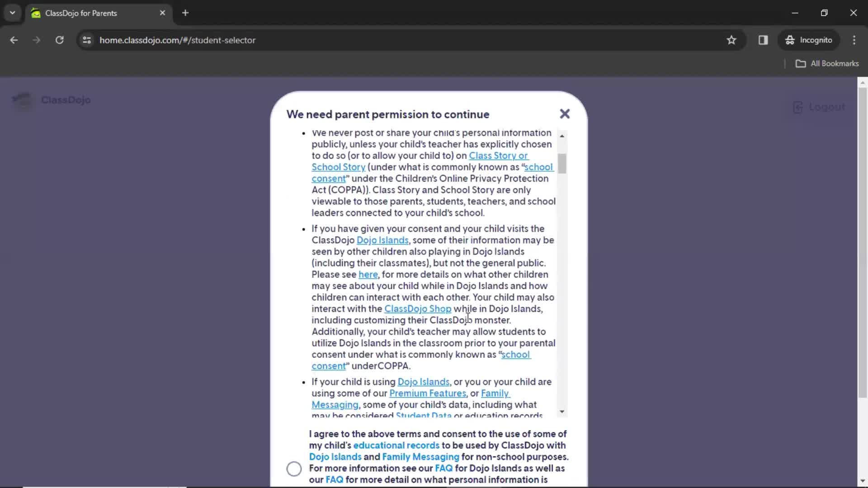Open Dojo Islands link in last bullet
868x488 pixels.
click(x=423, y=382)
